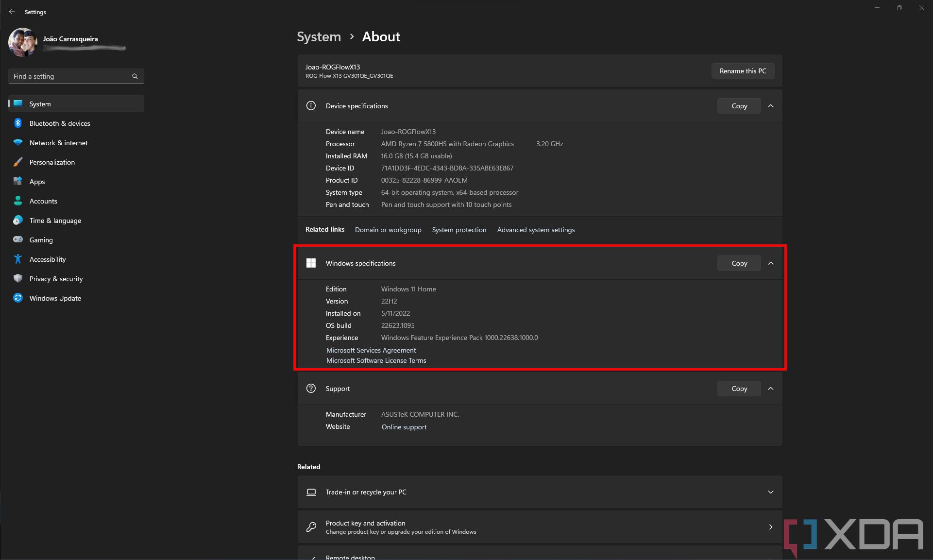Select the Network & internet globe icon
Image resolution: width=933 pixels, height=560 pixels.
click(18, 142)
